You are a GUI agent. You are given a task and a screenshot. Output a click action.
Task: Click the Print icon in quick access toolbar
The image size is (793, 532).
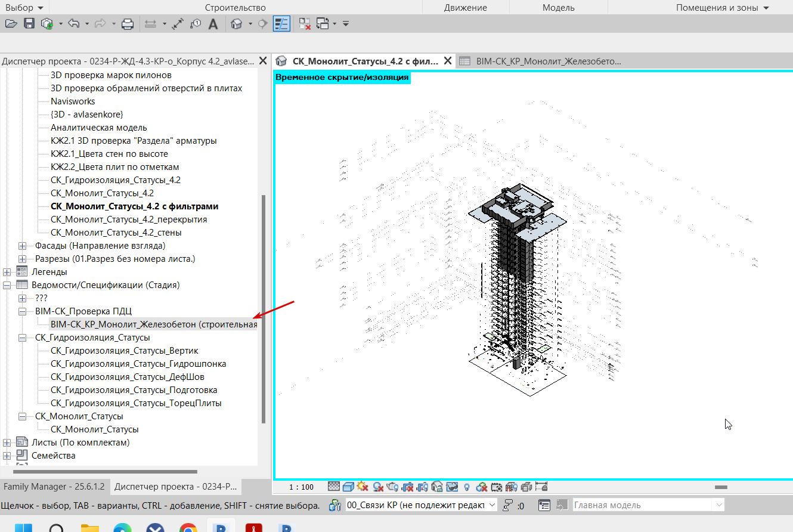tap(127, 24)
